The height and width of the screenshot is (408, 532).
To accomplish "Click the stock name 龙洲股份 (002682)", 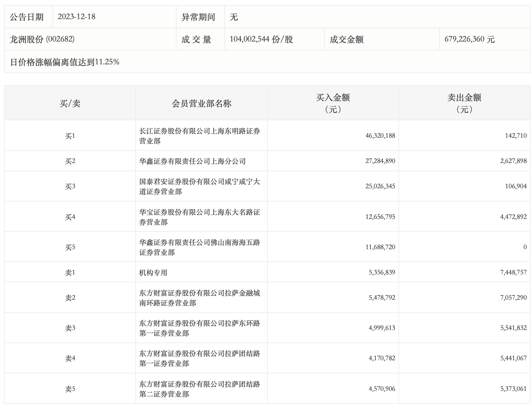I will [x=42, y=39].
